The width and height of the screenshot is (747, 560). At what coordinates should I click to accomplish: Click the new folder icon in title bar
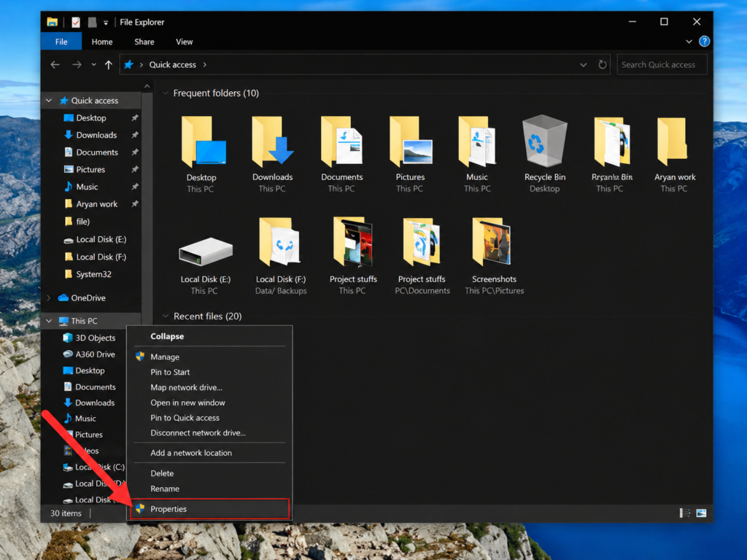(93, 22)
